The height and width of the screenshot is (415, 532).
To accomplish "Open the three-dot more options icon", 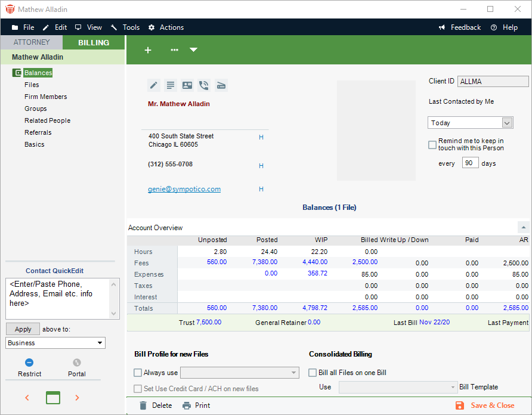I will click(x=174, y=50).
